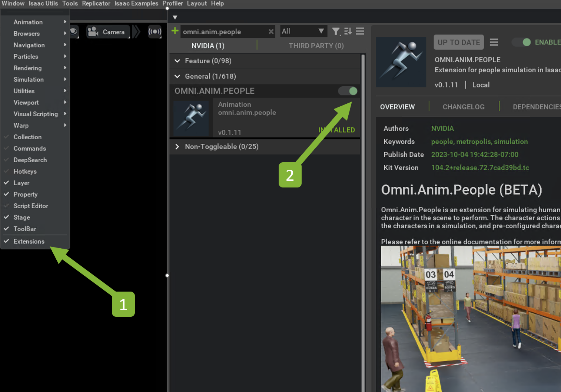Expand the Particles submenu
Screen dimensions: 561x392
click(35, 57)
